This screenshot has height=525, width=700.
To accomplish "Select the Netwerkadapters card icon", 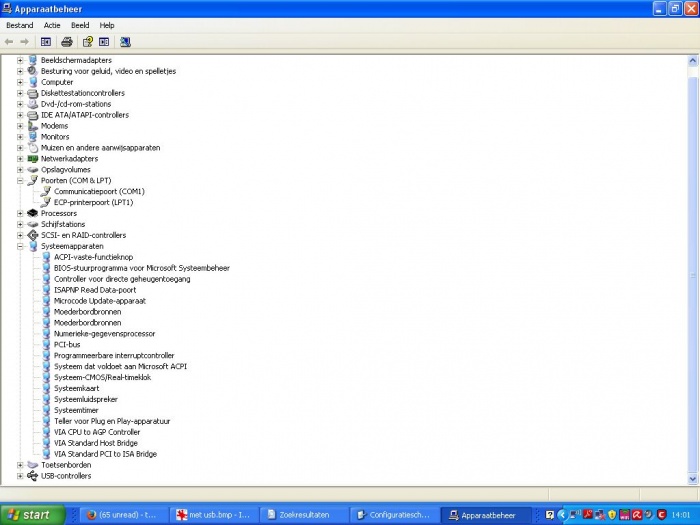I will (x=33, y=158).
